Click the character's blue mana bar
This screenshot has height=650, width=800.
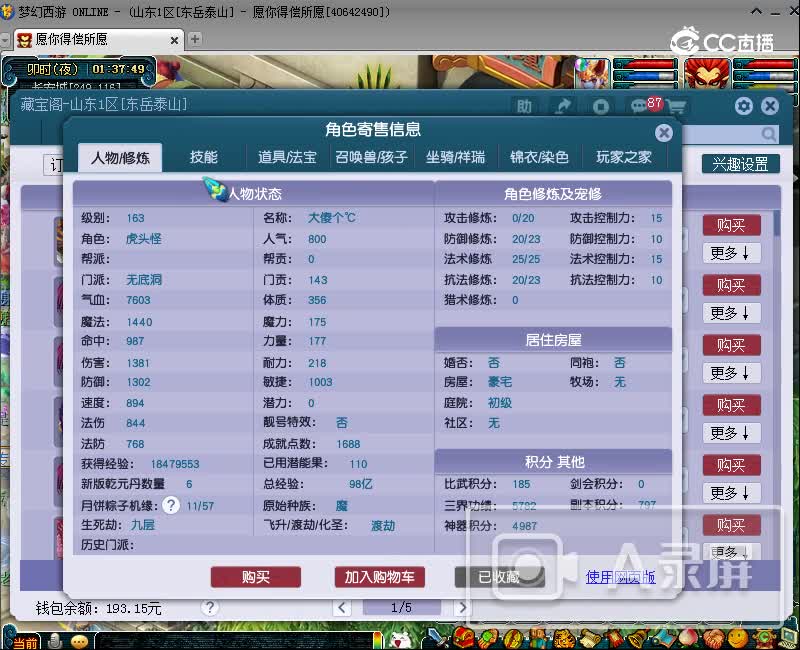coord(763,76)
